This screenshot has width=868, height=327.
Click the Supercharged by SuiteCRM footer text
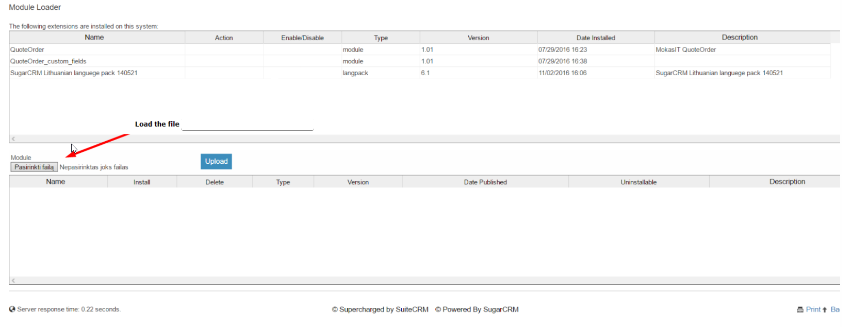coord(380,309)
